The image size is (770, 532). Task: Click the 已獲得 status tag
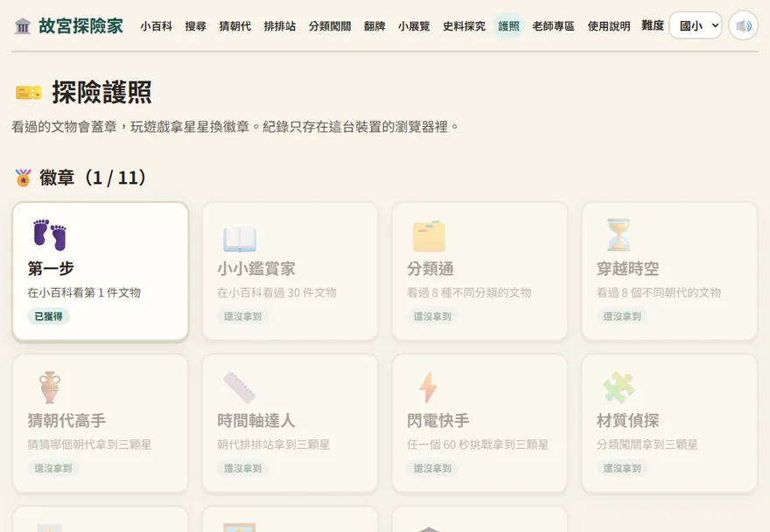pyautogui.click(x=49, y=317)
